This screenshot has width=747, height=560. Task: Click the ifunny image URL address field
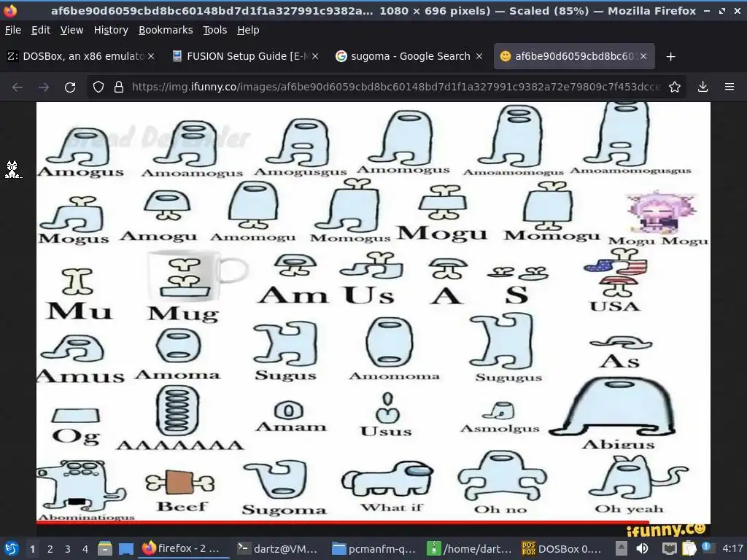395,87
